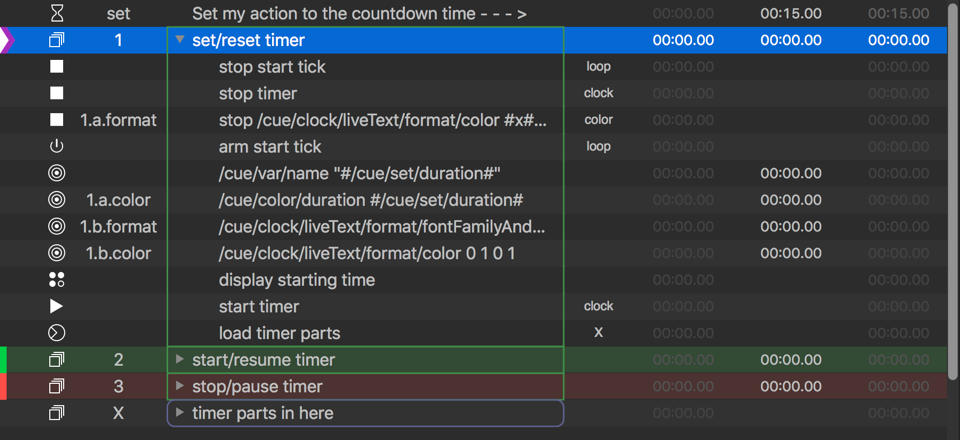Select the '/cue/var/name' network cue row

point(359,174)
